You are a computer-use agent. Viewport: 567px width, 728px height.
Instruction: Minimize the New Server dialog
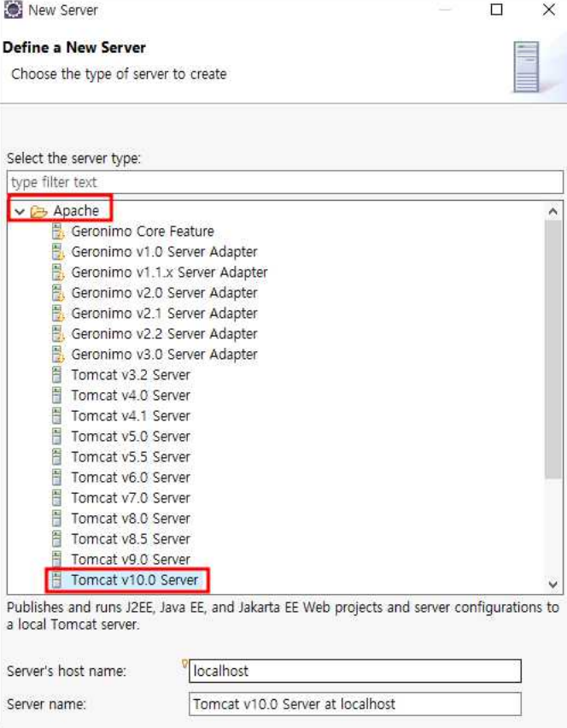(x=445, y=9)
